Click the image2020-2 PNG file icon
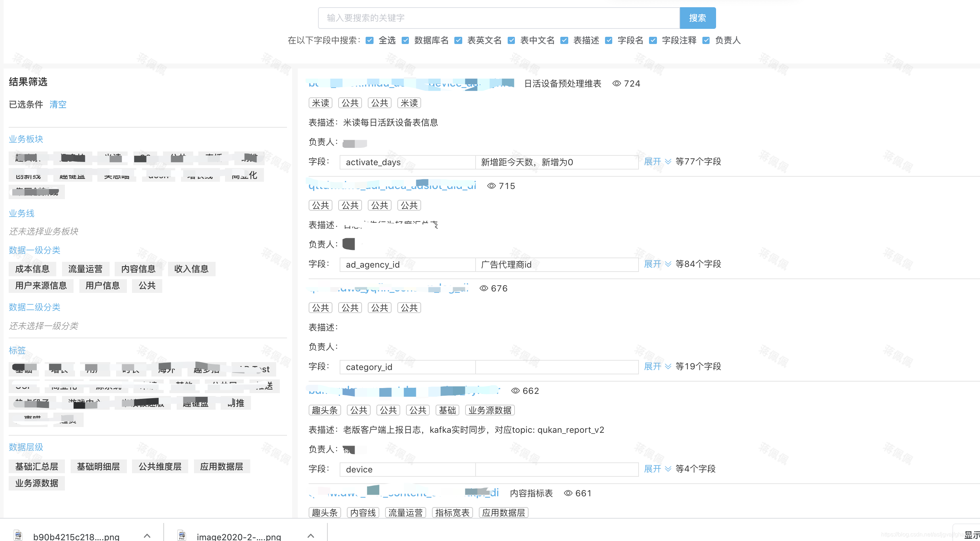 pyautogui.click(x=181, y=535)
